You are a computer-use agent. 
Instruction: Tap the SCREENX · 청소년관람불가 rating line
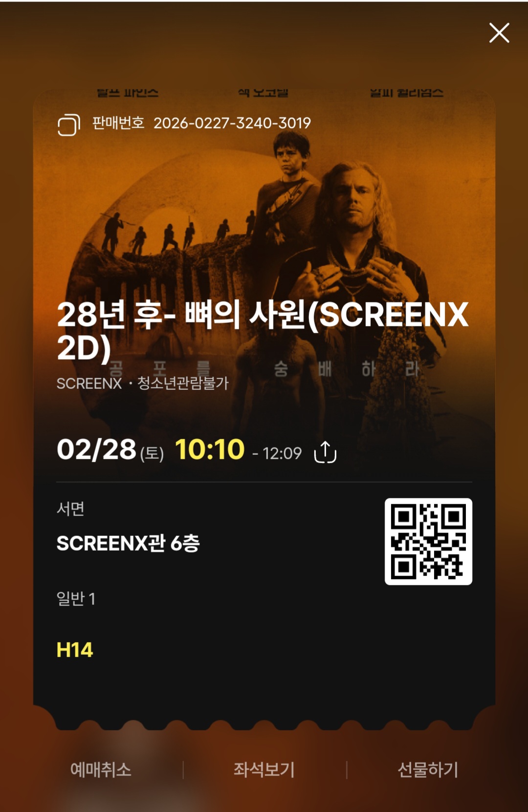click(x=142, y=383)
